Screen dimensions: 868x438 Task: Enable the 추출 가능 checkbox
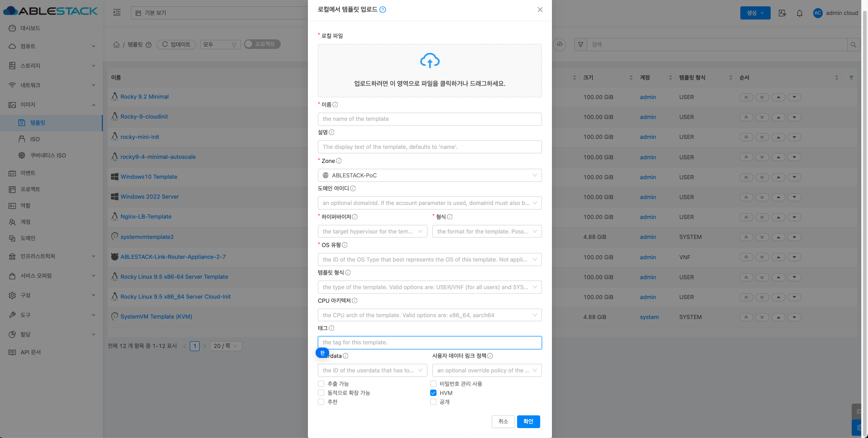(x=321, y=384)
